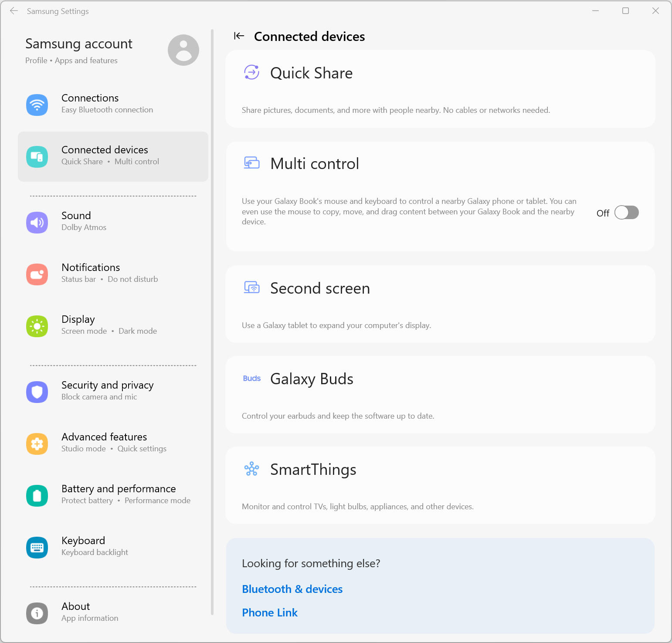The image size is (672, 643).
Task: Click the Galaxy Buds description text
Action: [x=338, y=416]
